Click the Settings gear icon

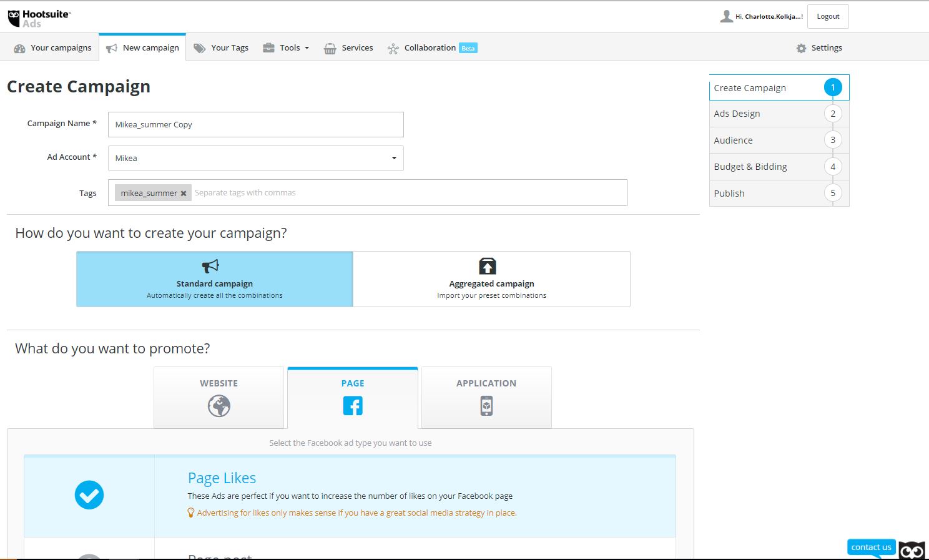coord(802,48)
